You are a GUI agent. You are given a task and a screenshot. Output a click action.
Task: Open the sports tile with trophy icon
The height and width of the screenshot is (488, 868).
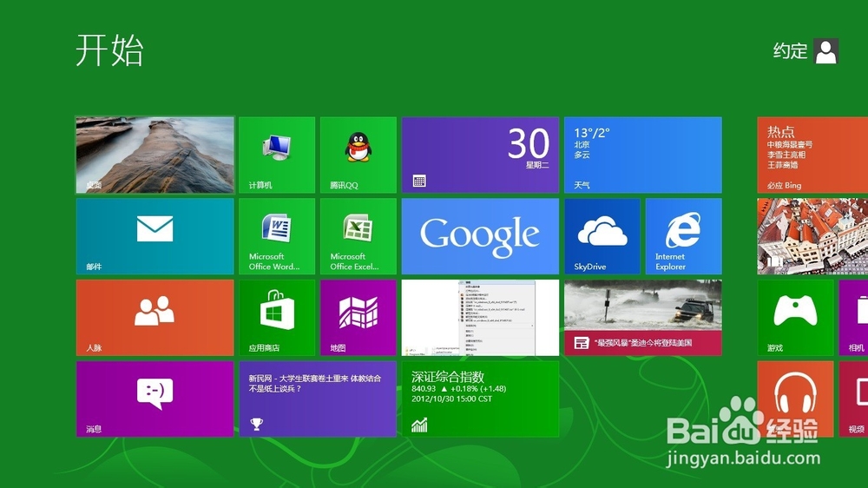[318, 399]
